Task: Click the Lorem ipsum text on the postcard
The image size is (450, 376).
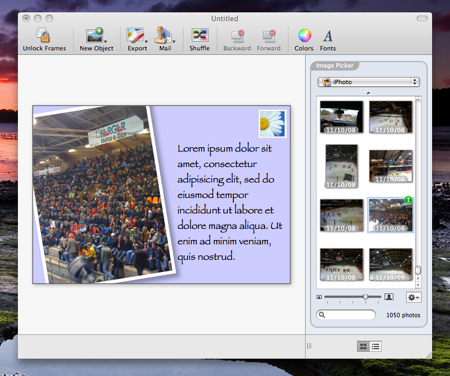Action: pyautogui.click(x=229, y=202)
